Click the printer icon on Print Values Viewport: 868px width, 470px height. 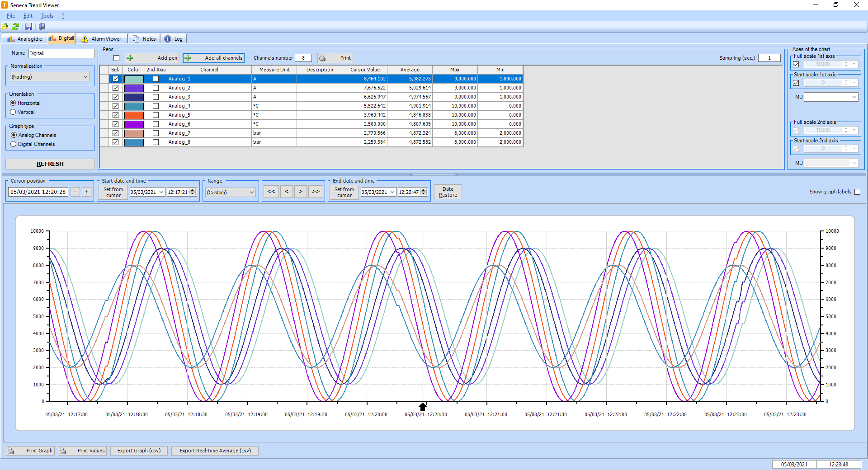click(x=63, y=451)
